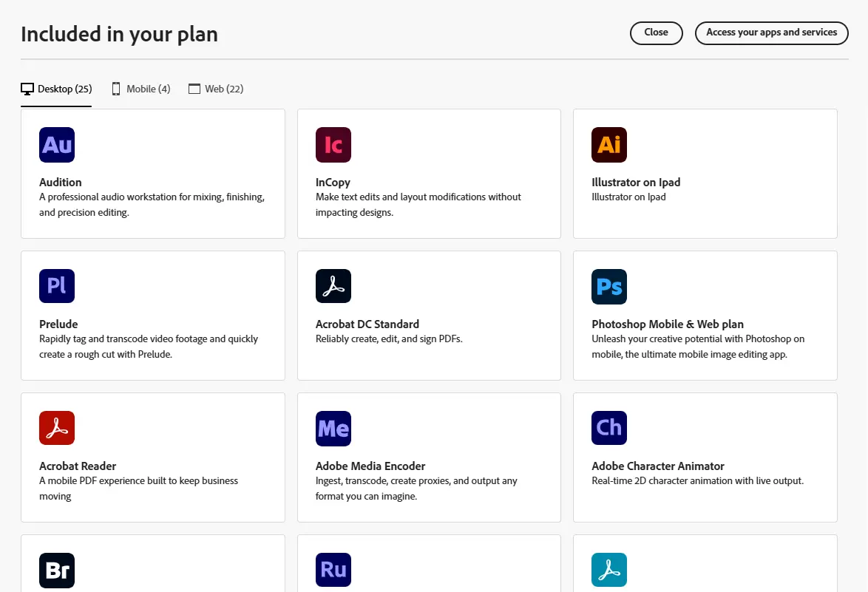Click the Photoshop Ps app icon

[x=609, y=287]
